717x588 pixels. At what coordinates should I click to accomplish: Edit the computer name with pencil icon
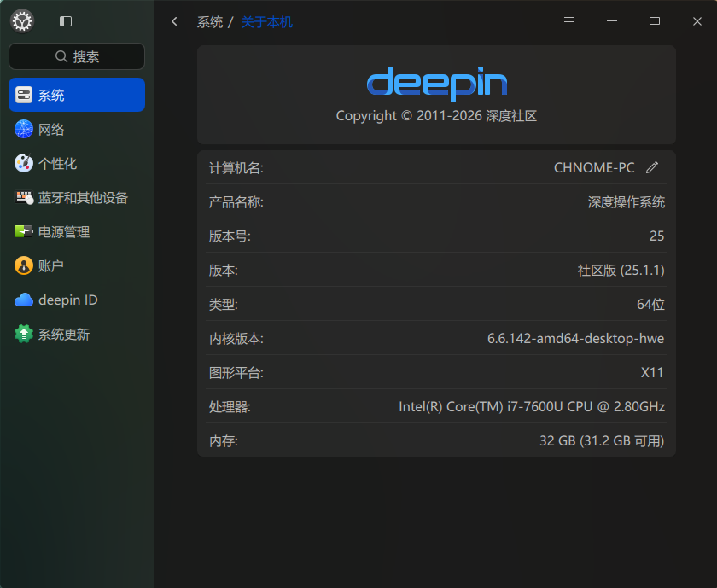[652, 167]
